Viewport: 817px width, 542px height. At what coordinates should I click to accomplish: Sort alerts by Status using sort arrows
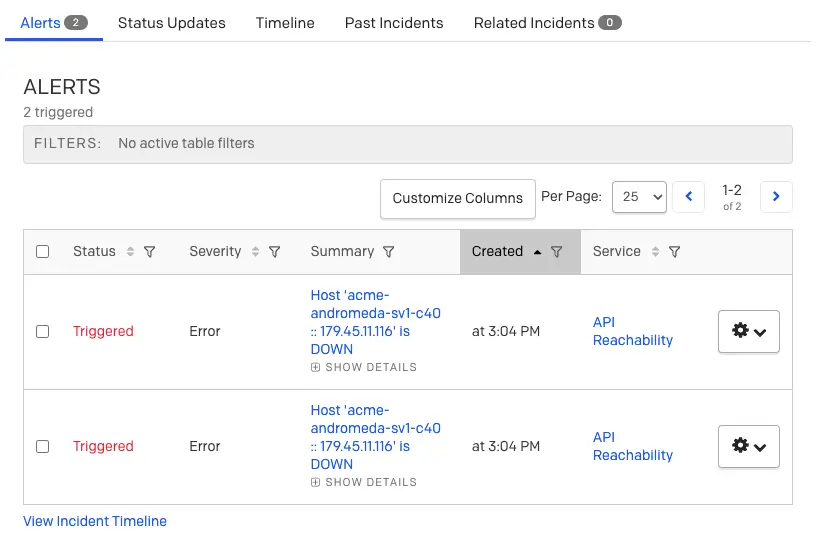coord(130,252)
